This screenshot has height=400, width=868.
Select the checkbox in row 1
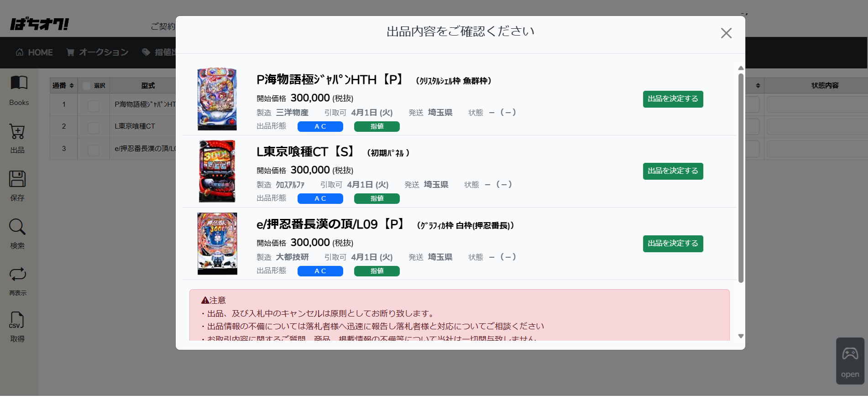[x=94, y=105]
